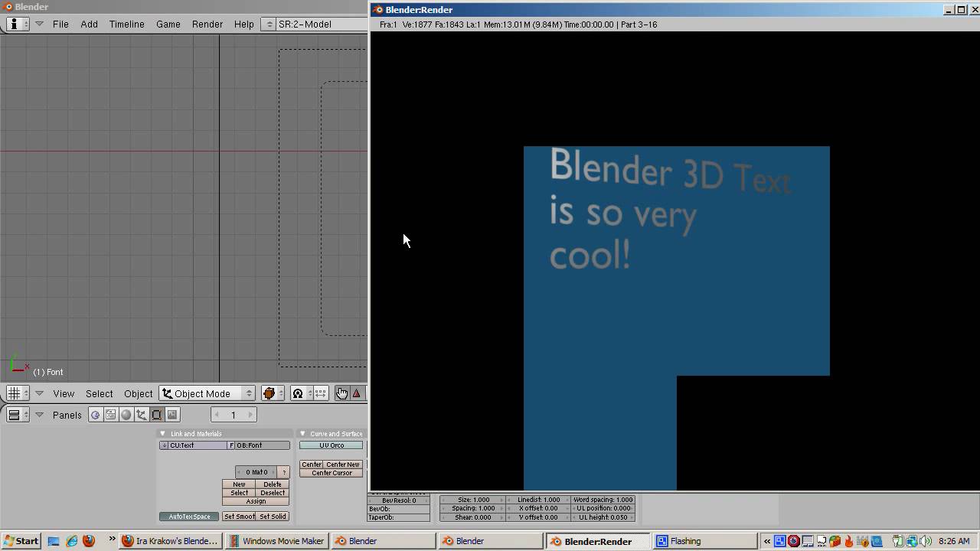
Task: Open the Render menu
Action: tap(207, 24)
